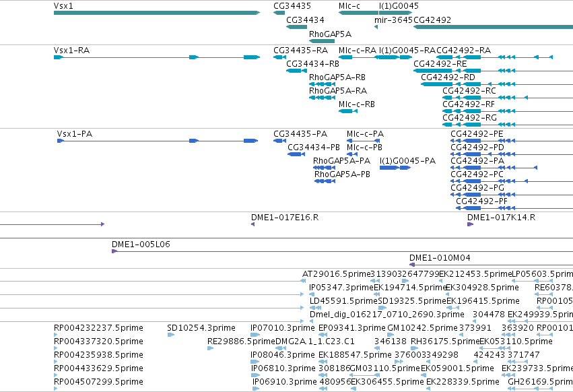The image size is (573, 392).
Task: Select the CG42492-RG transcript
Action: (508, 125)
